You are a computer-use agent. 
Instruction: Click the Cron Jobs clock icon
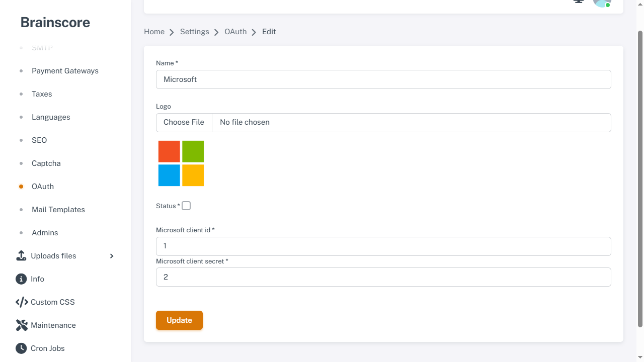(21, 348)
